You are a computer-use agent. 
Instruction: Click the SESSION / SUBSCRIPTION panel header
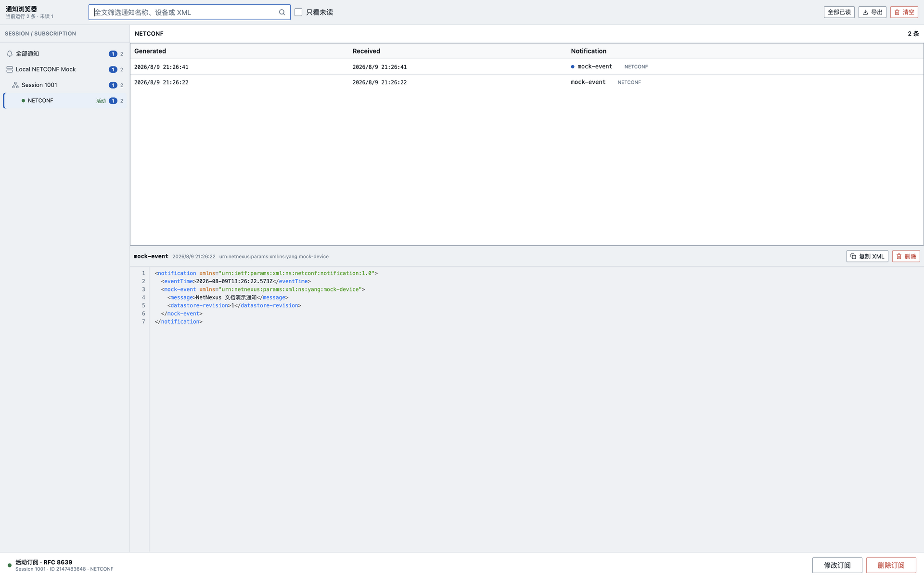pyautogui.click(x=40, y=34)
